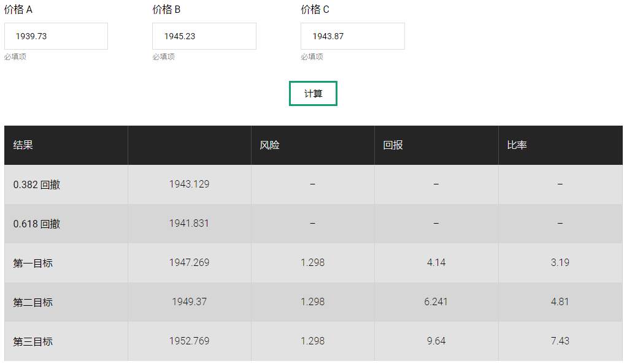Click the 1941.831 retracement value

pyautogui.click(x=190, y=223)
